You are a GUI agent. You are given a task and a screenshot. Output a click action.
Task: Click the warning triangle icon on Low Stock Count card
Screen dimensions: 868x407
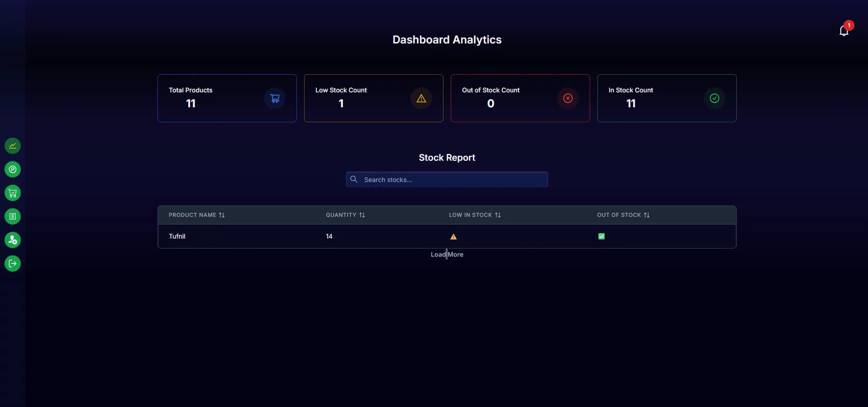(421, 98)
